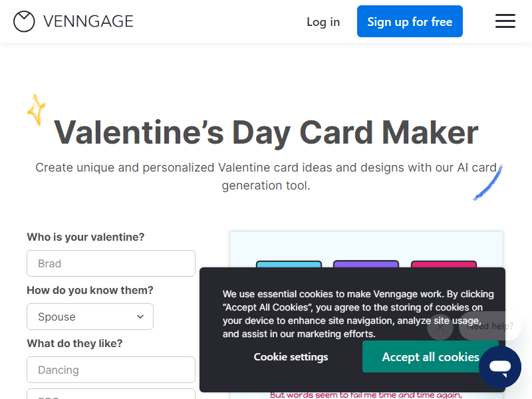Click the VENNGAGE brand wordmark
This screenshot has height=399, width=532.
pos(88,21)
